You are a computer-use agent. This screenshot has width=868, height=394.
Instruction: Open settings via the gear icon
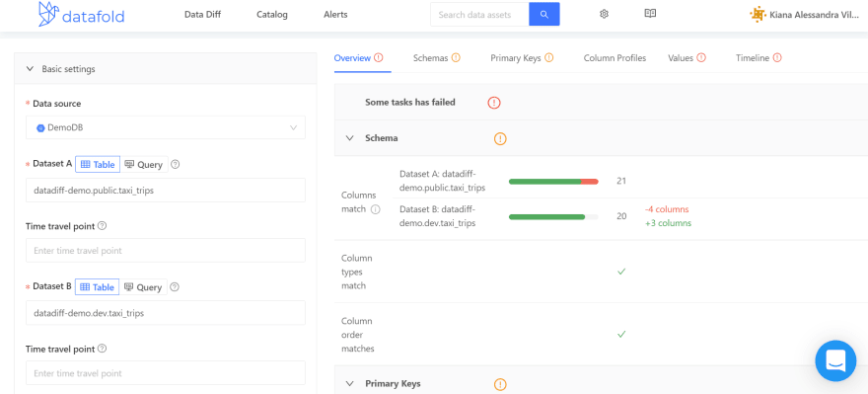604,14
